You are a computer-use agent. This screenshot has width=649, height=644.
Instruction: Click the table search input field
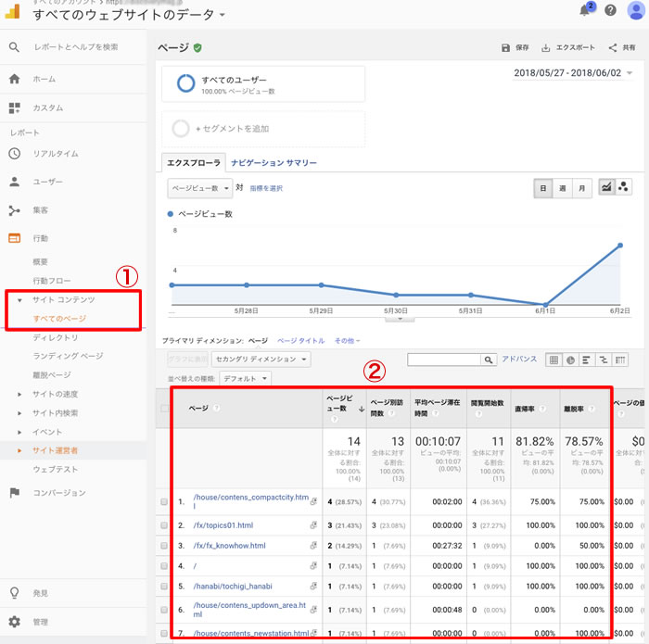point(443,360)
